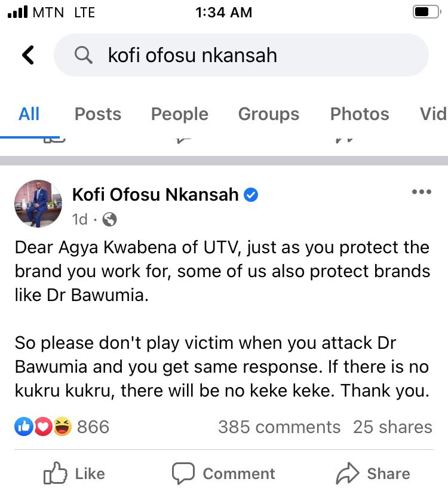The height and width of the screenshot is (488, 448).
Task: Select the Groups tab
Action: pyautogui.click(x=269, y=114)
